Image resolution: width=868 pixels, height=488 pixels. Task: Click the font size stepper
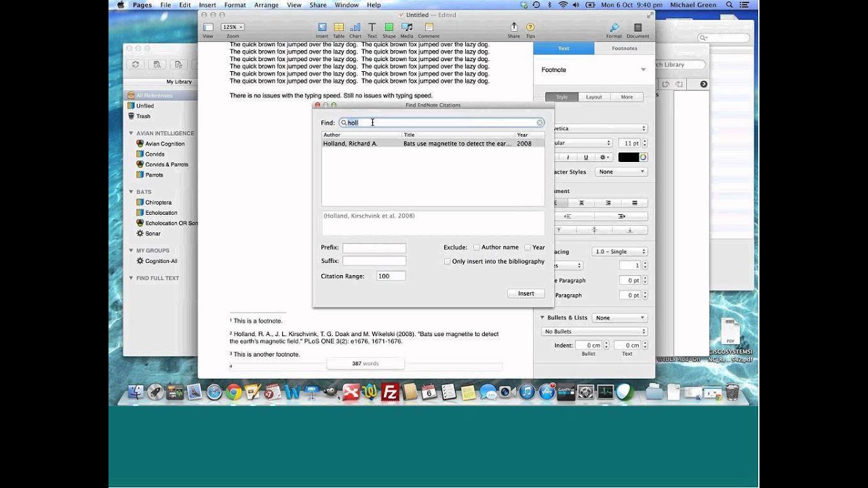(x=644, y=143)
